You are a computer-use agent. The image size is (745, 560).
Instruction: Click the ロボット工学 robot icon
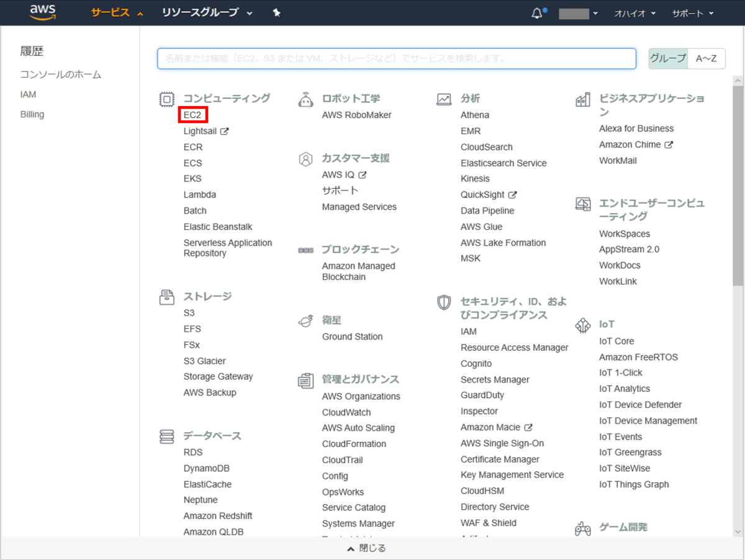click(x=305, y=99)
